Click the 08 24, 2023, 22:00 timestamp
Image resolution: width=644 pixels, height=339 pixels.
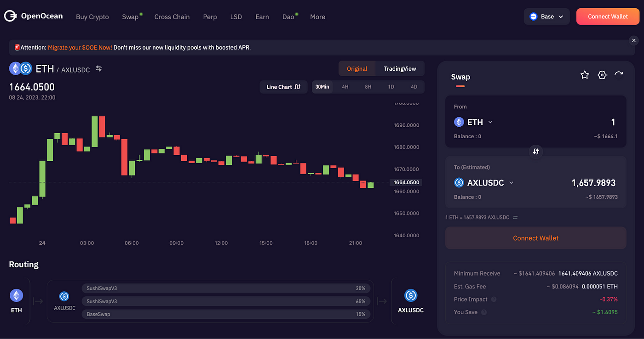click(x=32, y=97)
